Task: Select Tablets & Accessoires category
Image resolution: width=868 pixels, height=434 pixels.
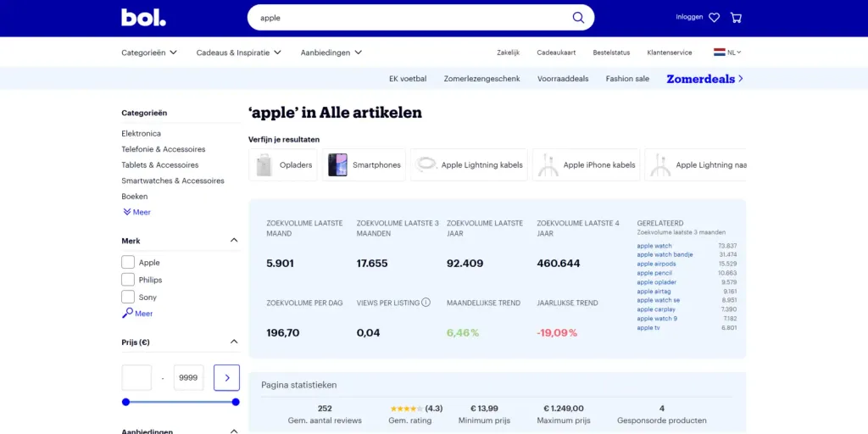Action: pyautogui.click(x=160, y=165)
